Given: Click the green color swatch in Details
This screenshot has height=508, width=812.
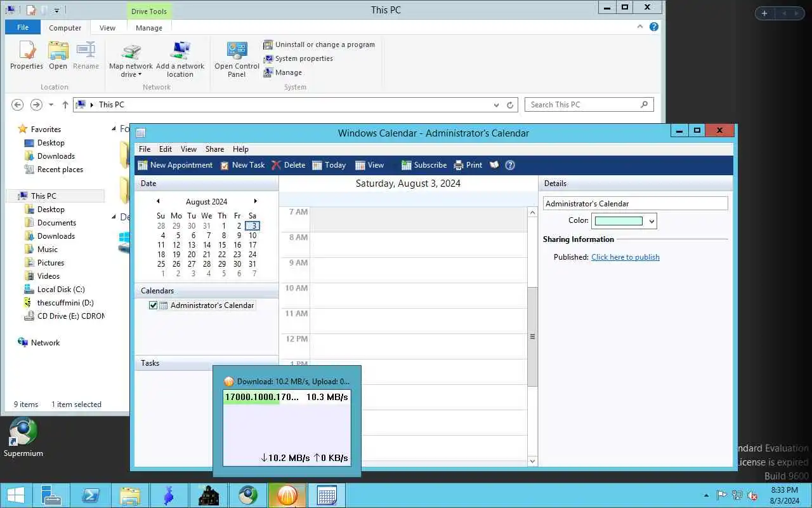Looking at the screenshot, I should click(619, 221).
